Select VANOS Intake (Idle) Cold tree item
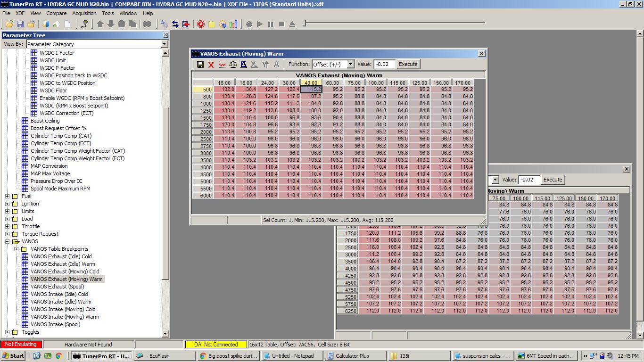 59,294
